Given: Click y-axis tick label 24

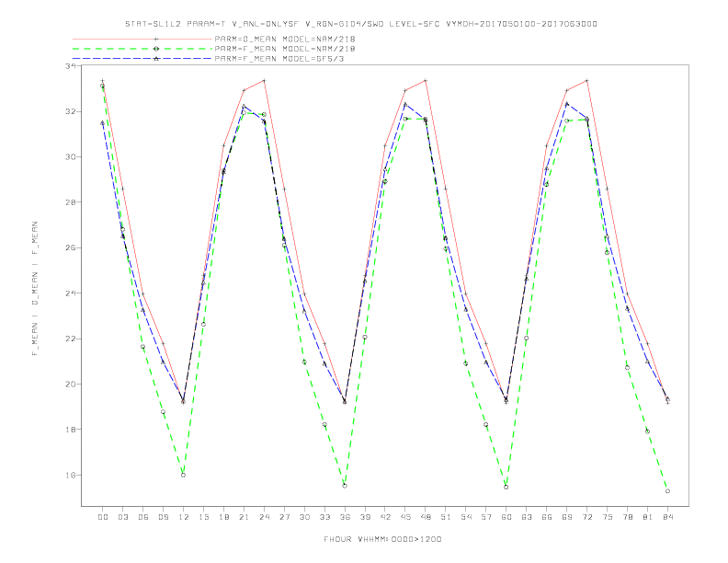Looking at the screenshot, I should click(71, 293).
